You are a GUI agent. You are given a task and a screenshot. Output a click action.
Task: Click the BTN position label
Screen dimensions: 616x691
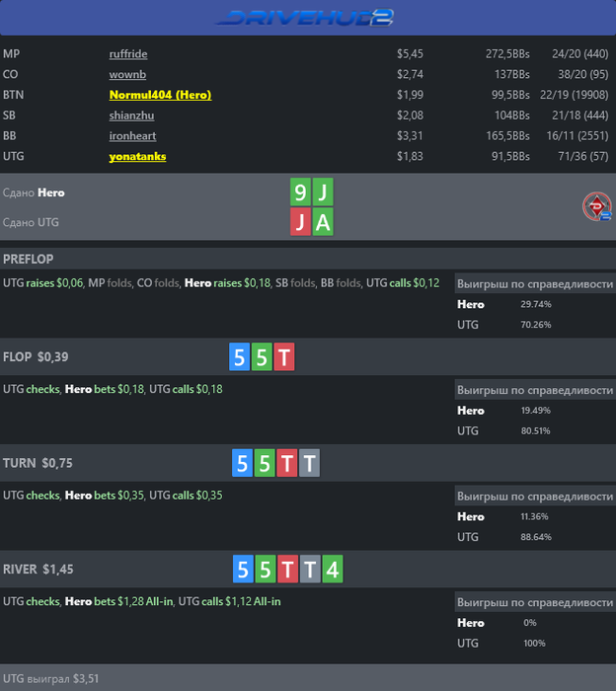13,95
